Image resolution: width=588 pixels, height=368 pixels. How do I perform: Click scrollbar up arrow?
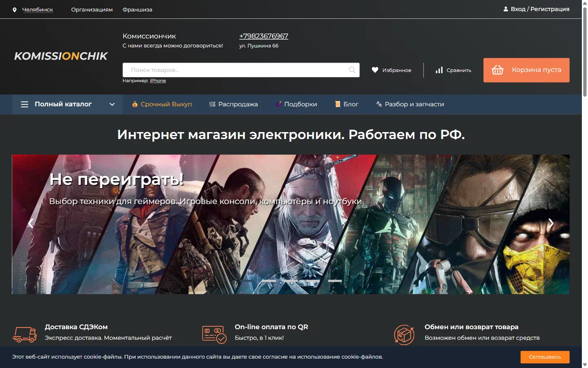coord(585,3)
